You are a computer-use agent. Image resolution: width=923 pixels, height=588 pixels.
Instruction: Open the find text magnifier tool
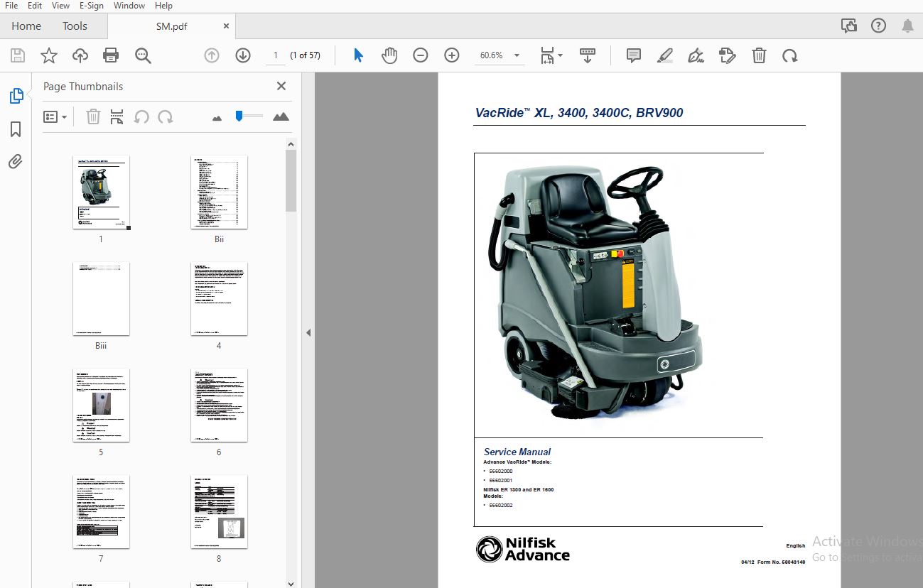[x=143, y=55]
